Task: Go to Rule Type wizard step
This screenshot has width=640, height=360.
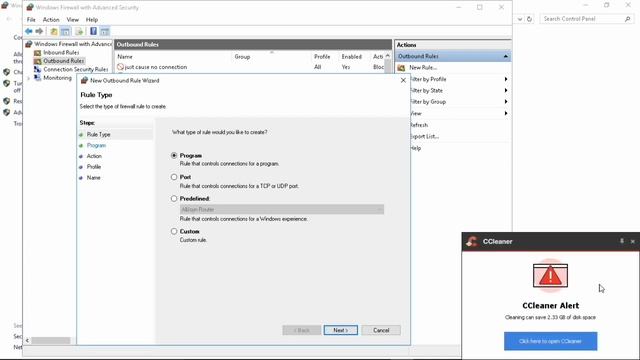Action: coord(98,134)
